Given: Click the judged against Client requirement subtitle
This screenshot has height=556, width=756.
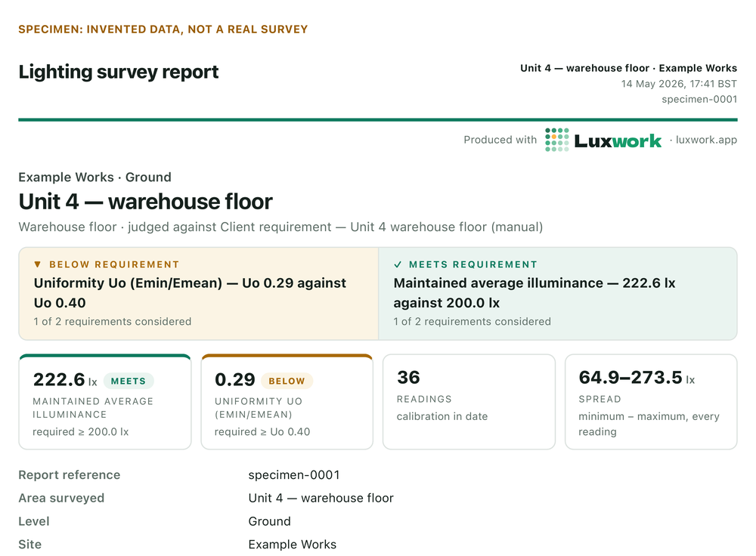Looking at the screenshot, I should pos(280,227).
